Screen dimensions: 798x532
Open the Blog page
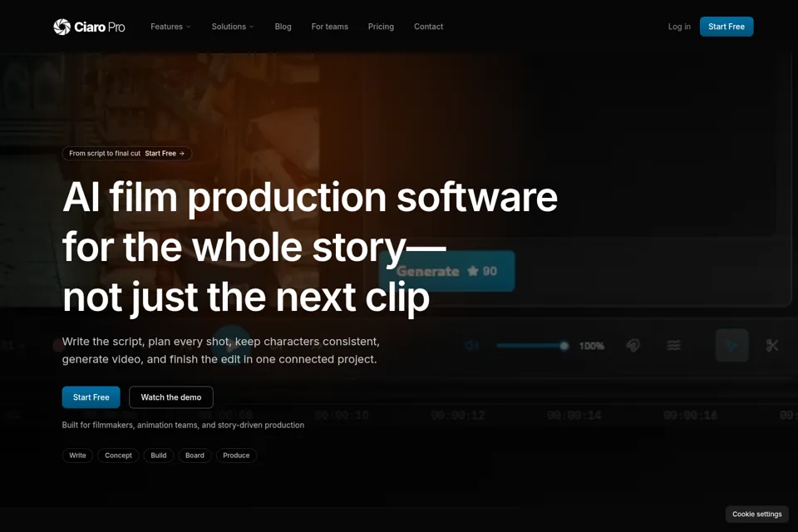[x=283, y=27]
